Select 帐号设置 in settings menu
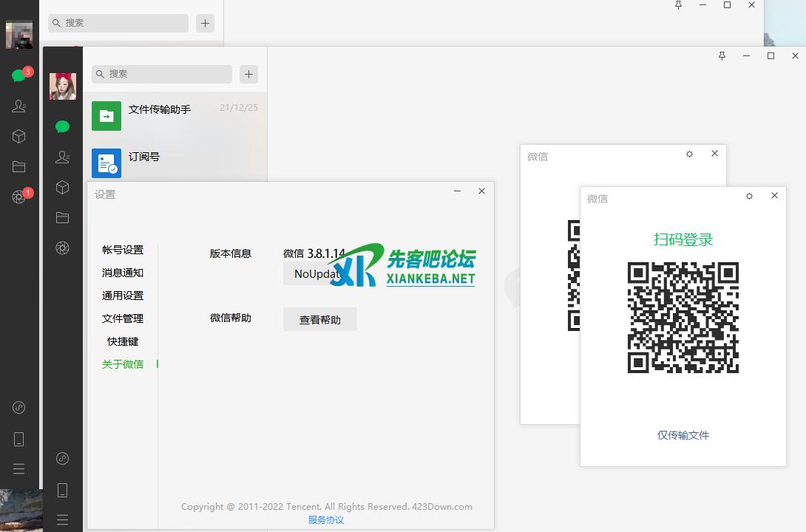 click(x=123, y=250)
